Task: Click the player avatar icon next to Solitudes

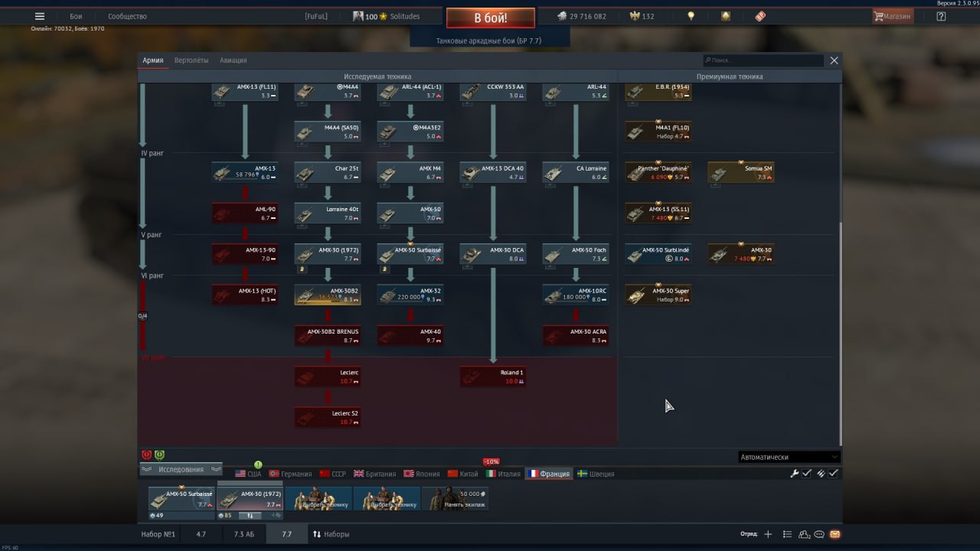Action: pos(358,16)
